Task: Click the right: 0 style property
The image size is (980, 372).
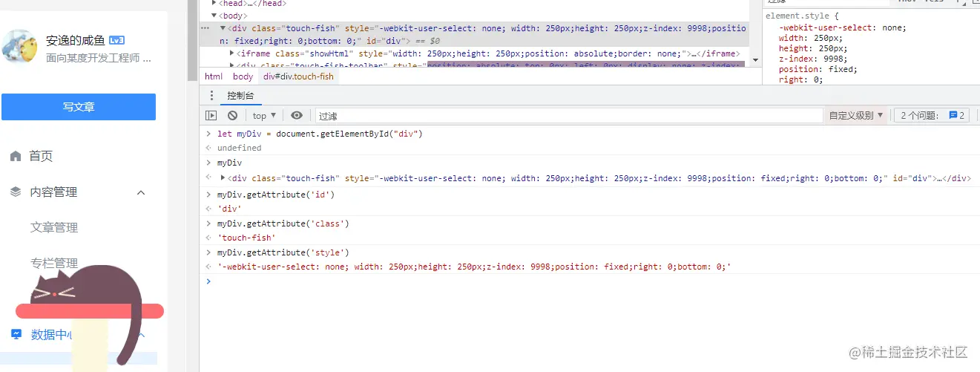Action: [800, 79]
